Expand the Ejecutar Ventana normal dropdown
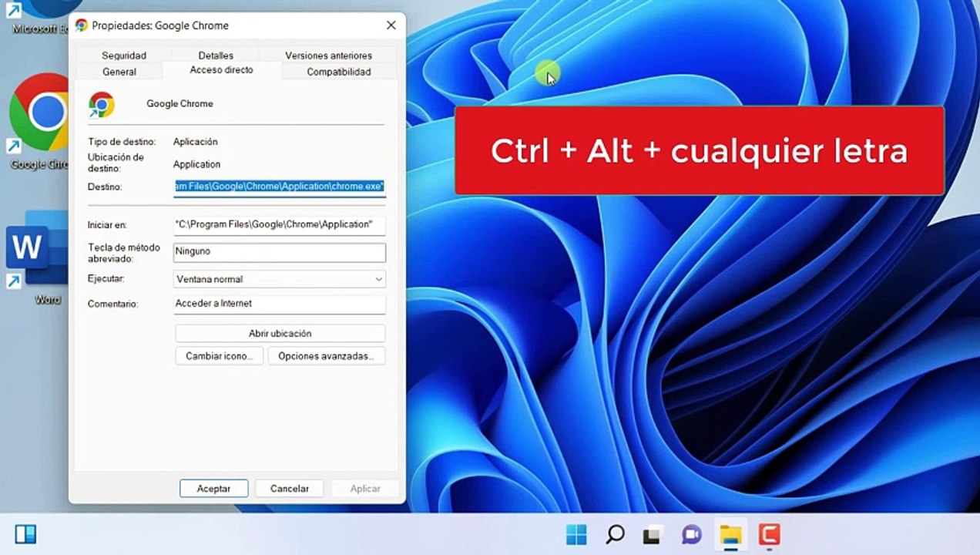This screenshot has height=555, width=980. pos(280,279)
